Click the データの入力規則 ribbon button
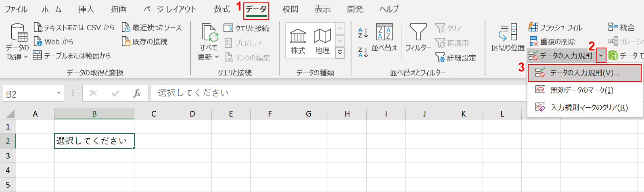Screen dimensions: 644x192 (x=561, y=56)
